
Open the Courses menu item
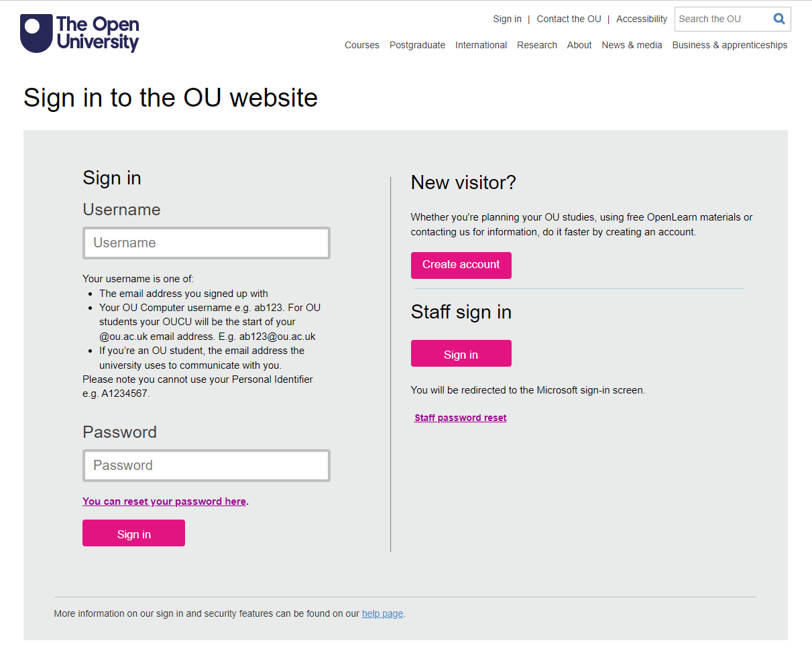(362, 45)
